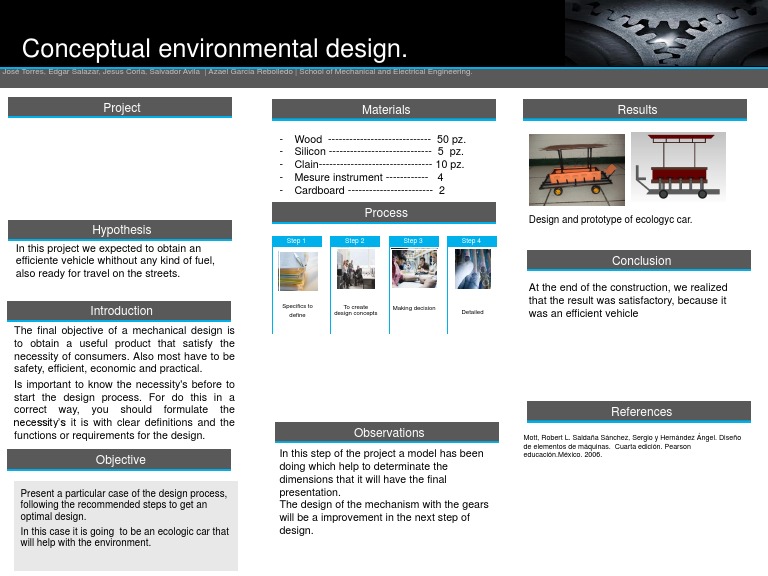Image resolution: width=768 pixels, height=576 pixels.
Task: Select the 'Mott, Robert L.' reference citation
Action: click(632, 446)
